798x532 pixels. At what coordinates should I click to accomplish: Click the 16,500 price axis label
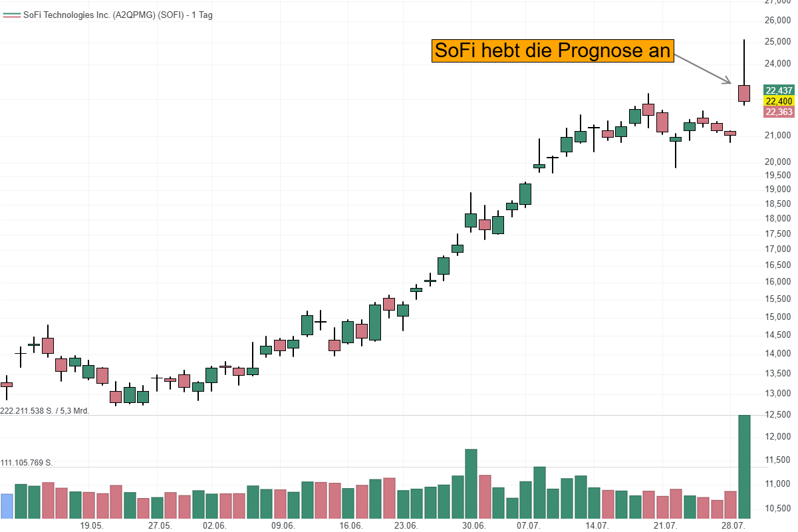pyautogui.click(x=778, y=265)
